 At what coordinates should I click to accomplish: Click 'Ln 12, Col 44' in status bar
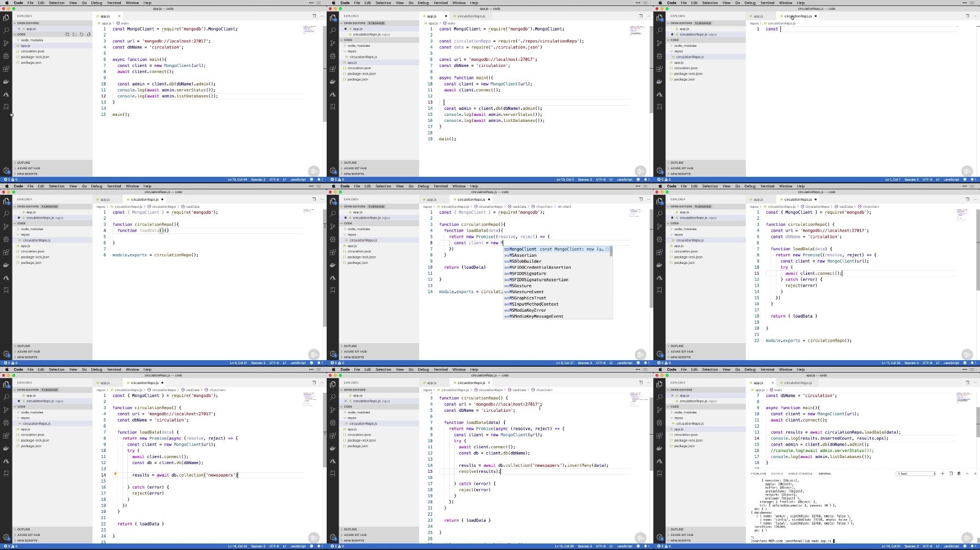tap(237, 180)
